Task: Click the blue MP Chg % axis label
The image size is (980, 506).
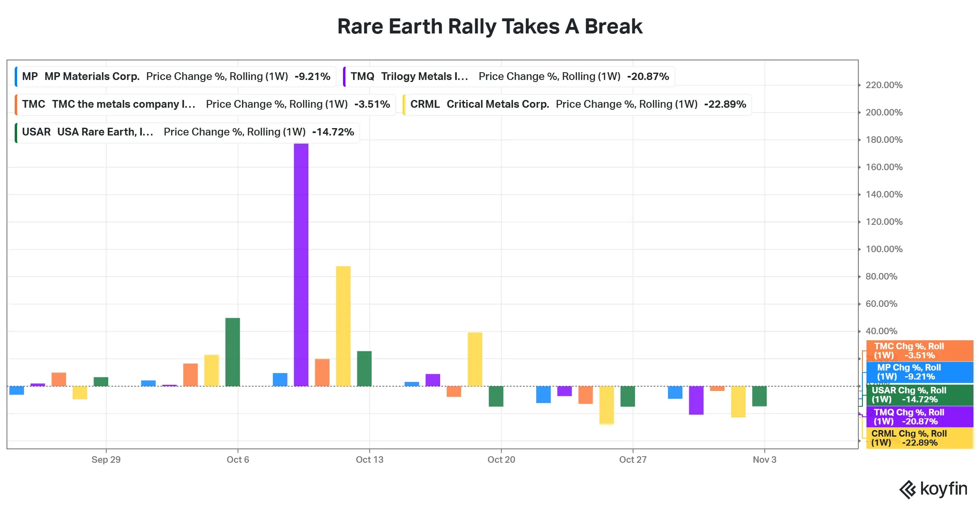Action: click(919, 372)
